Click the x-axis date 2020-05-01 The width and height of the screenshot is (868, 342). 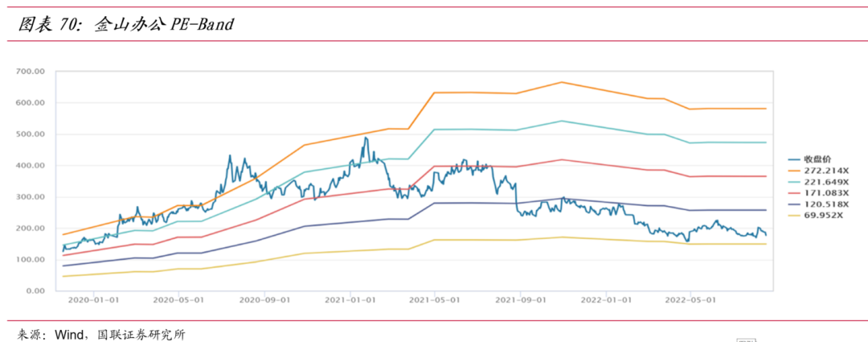click(x=178, y=300)
